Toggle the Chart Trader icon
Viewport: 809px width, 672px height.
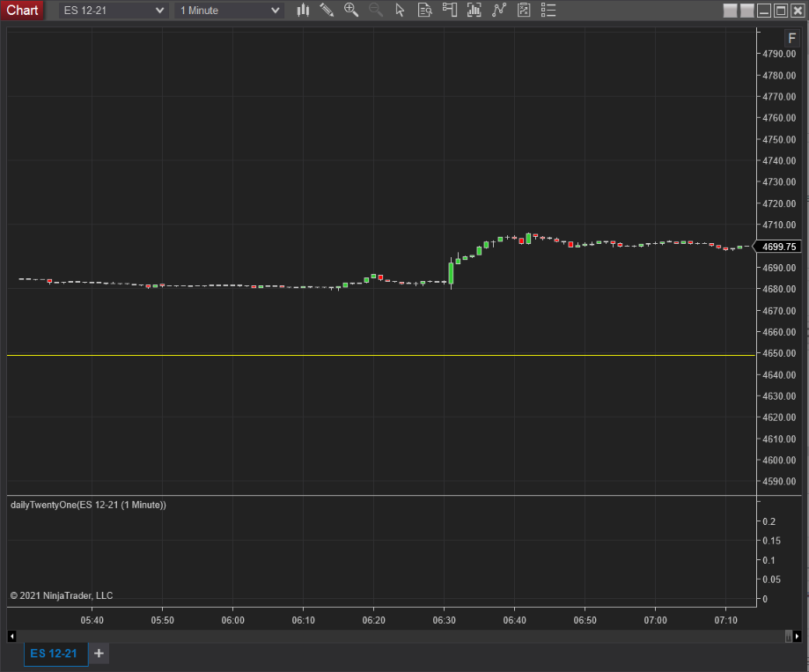450,10
